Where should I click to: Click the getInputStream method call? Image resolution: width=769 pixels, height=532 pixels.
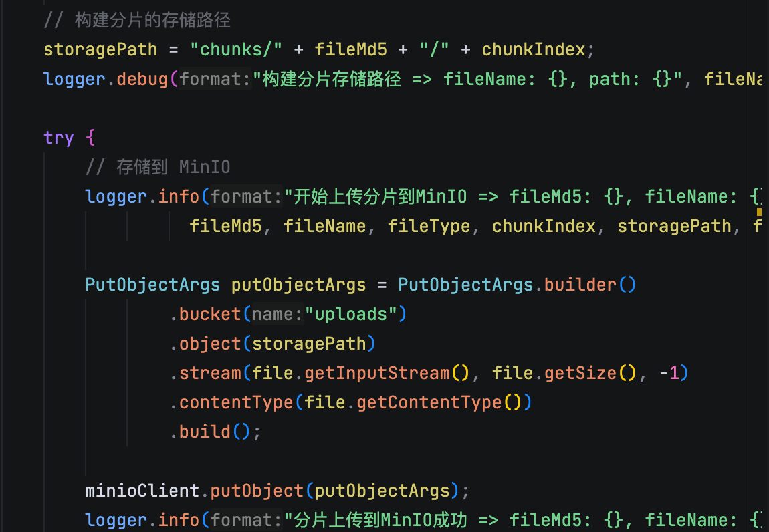pos(377,373)
